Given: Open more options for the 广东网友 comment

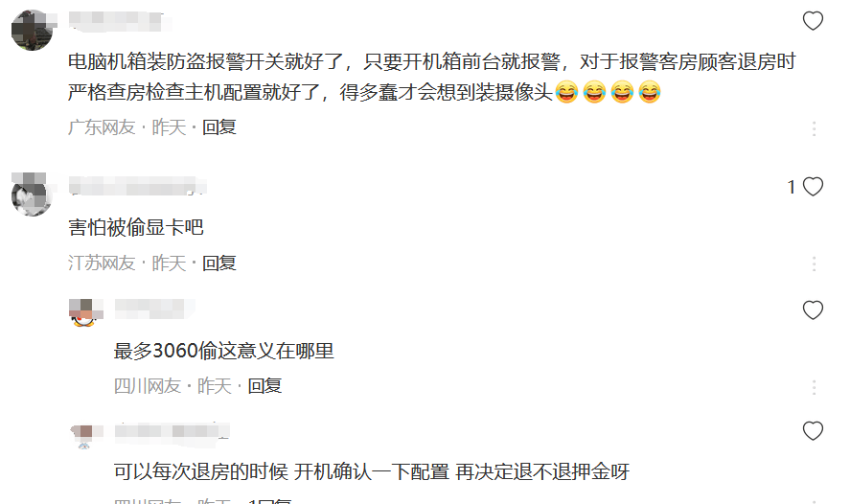Looking at the screenshot, I should pos(814,128).
